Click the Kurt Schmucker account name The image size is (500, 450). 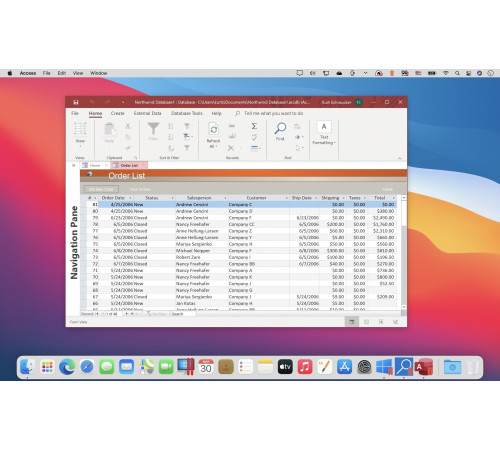pyautogui.click(x=337, y=102)
